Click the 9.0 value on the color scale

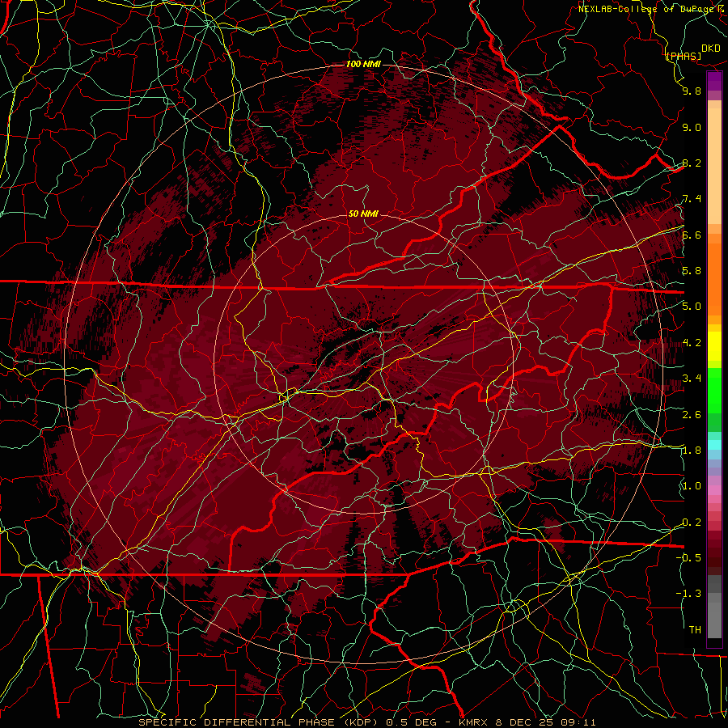tap(692, 127)
